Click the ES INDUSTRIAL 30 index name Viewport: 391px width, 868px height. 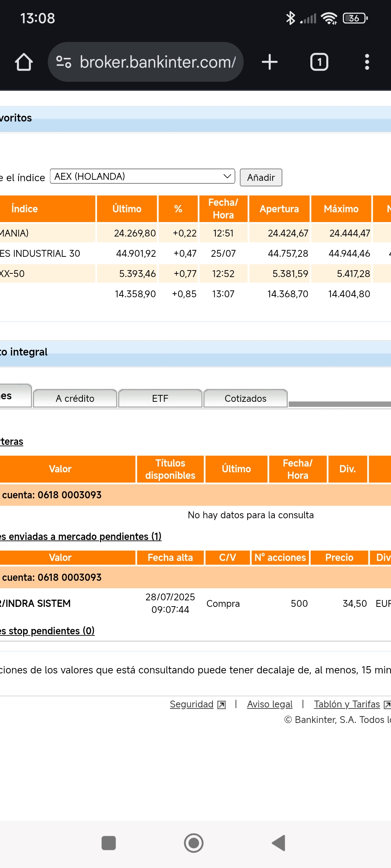[40, 254]
